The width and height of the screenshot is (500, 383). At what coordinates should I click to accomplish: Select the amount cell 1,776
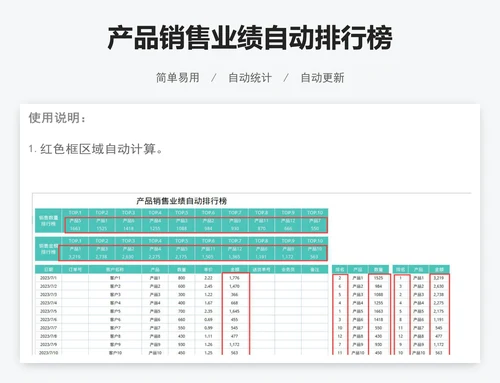235,278
